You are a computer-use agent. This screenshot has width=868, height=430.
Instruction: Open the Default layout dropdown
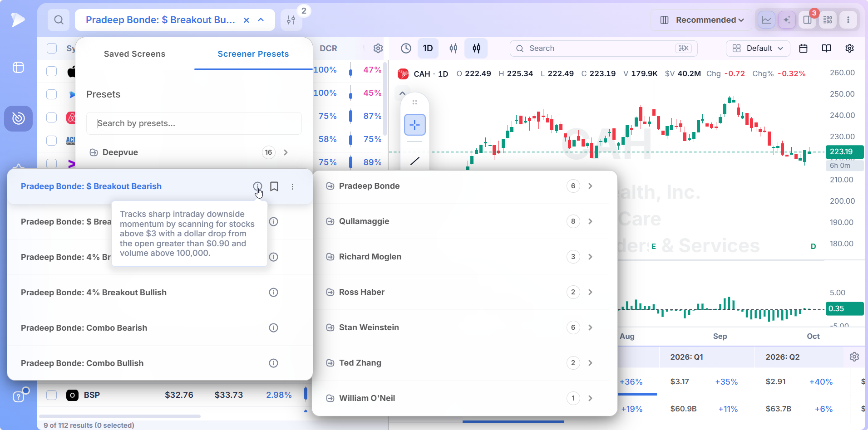tap(758, 49)
